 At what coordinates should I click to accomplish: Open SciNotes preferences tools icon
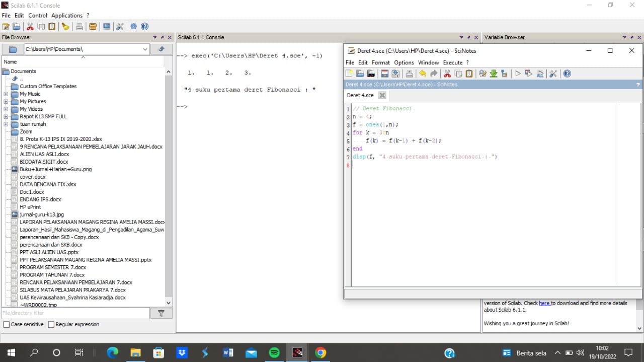[x=553, y=74]
